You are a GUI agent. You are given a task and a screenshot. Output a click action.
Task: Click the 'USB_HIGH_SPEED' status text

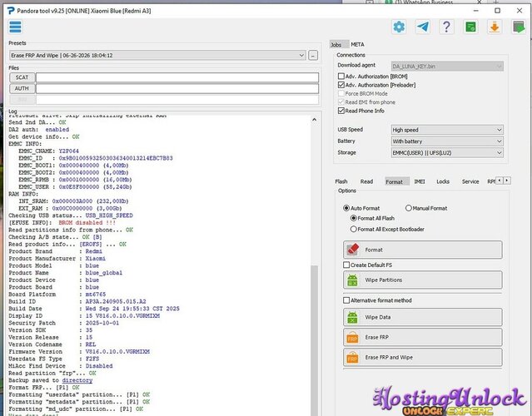coord(109,215)
